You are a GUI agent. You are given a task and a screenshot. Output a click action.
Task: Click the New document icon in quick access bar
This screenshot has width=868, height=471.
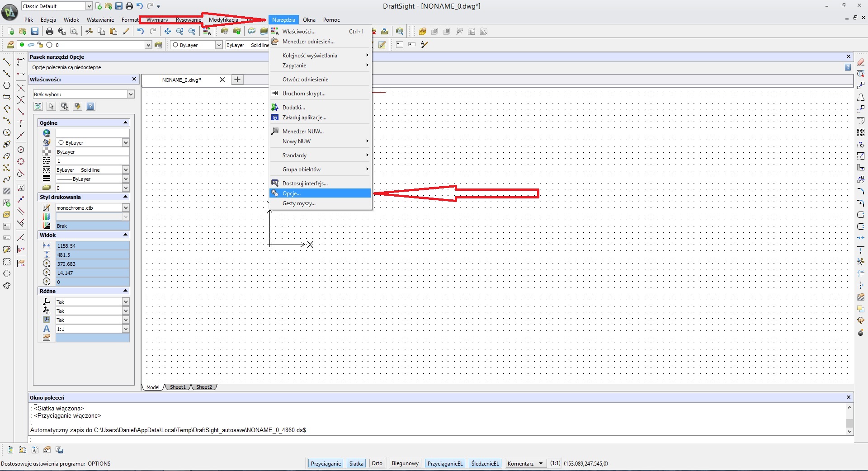pyautogui.click(x=99, y=6)
